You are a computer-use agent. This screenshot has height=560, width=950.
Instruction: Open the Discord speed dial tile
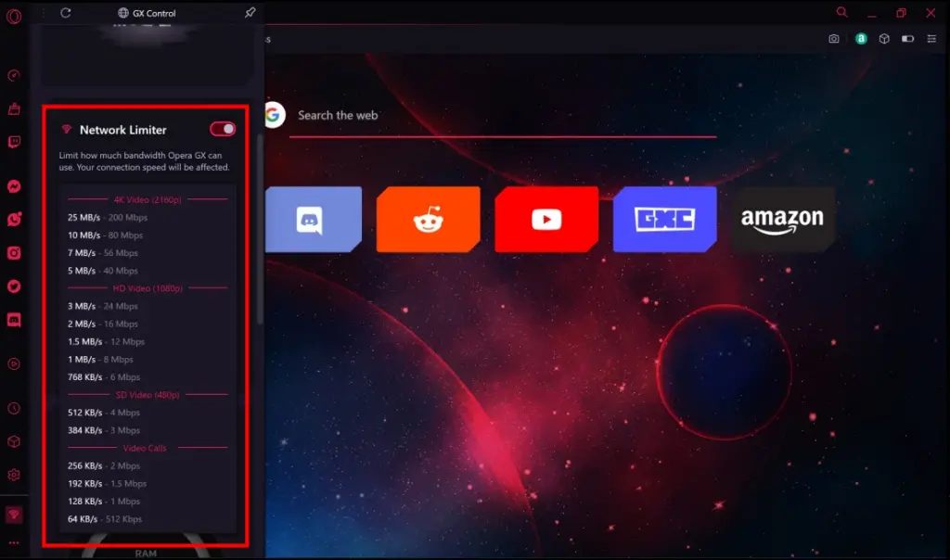pos(314,219)
